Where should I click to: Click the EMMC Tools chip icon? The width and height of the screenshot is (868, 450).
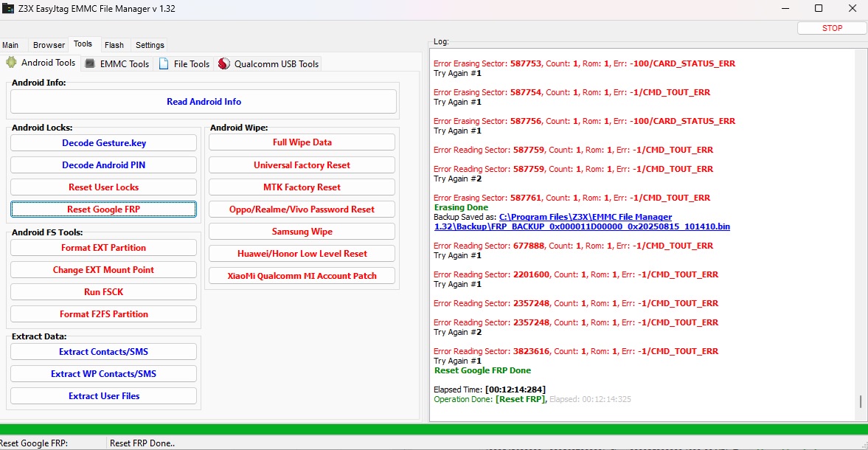[x=90, y=64]
